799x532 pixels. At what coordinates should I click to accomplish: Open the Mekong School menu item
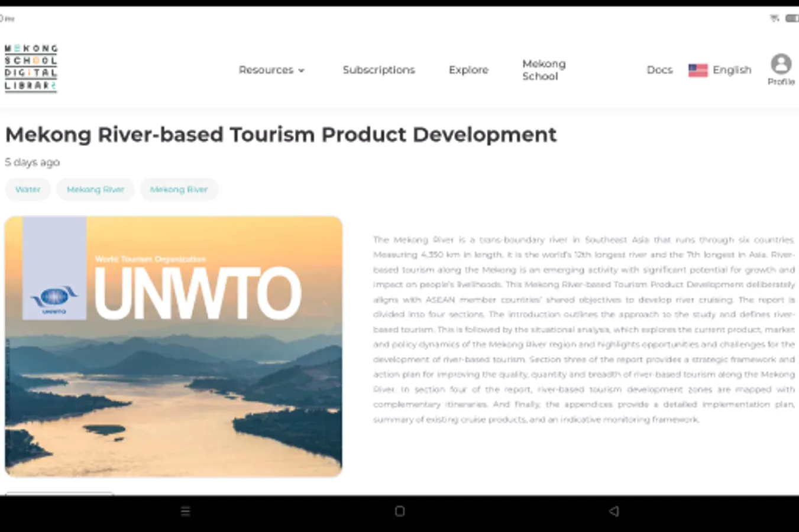tap(544, 70)
